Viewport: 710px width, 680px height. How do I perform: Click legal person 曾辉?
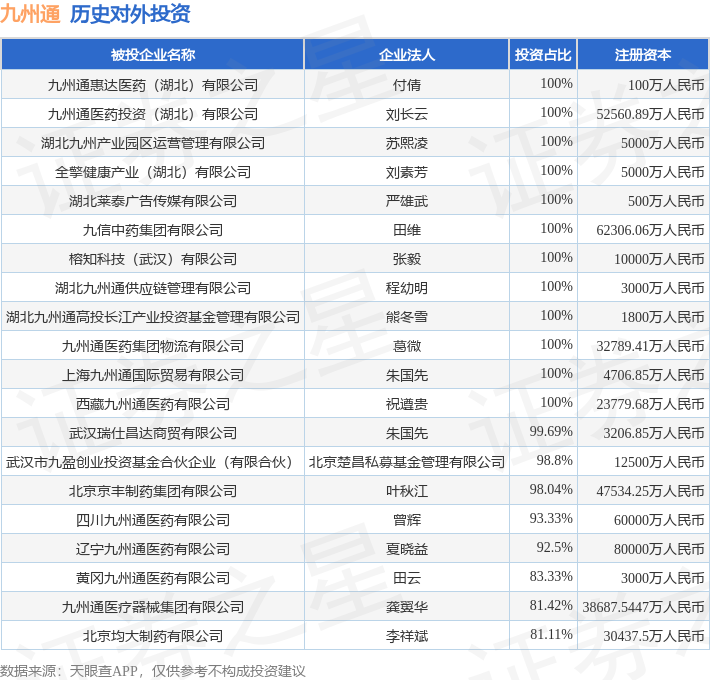(407, 519)
